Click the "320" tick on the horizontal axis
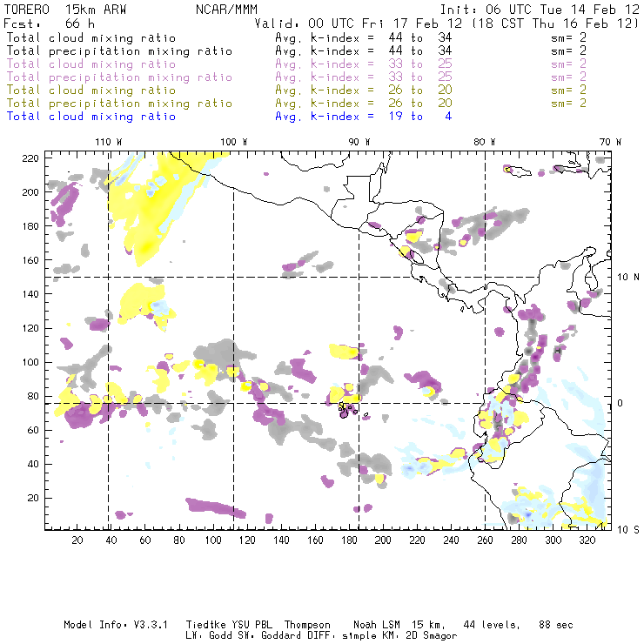The height and width of the screenshot is (644, 644). (587, 540)
